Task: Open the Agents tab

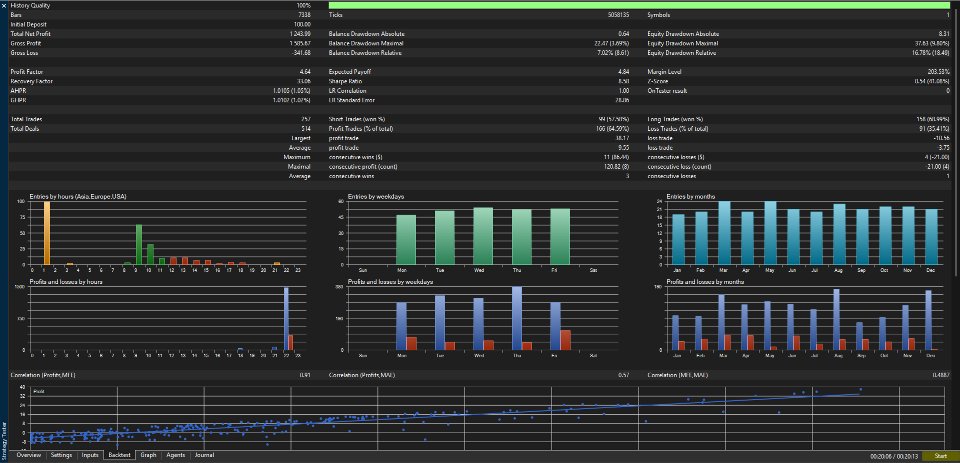Action: [176, 455]
